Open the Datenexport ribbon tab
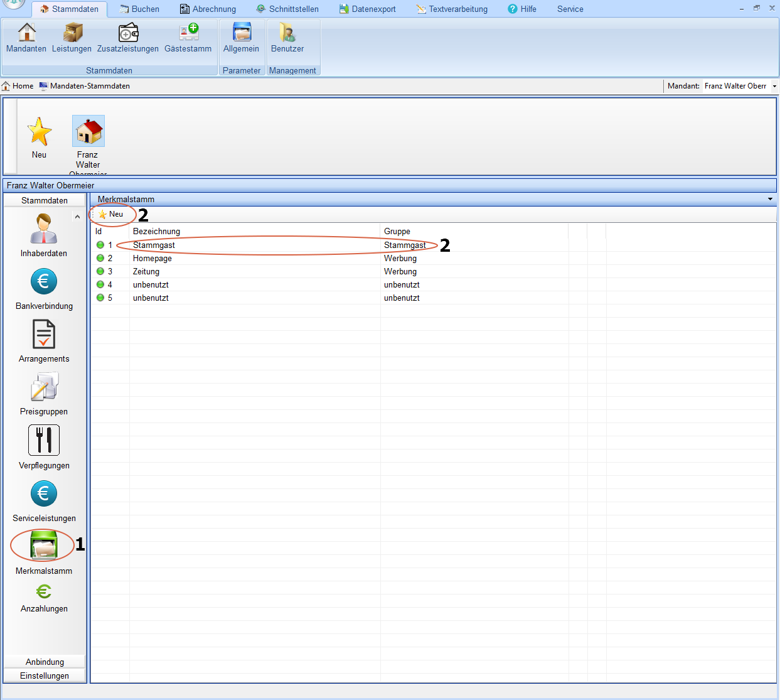Image resolution: width=780 pixels, height=700 pixels. (x=368, y=9)
